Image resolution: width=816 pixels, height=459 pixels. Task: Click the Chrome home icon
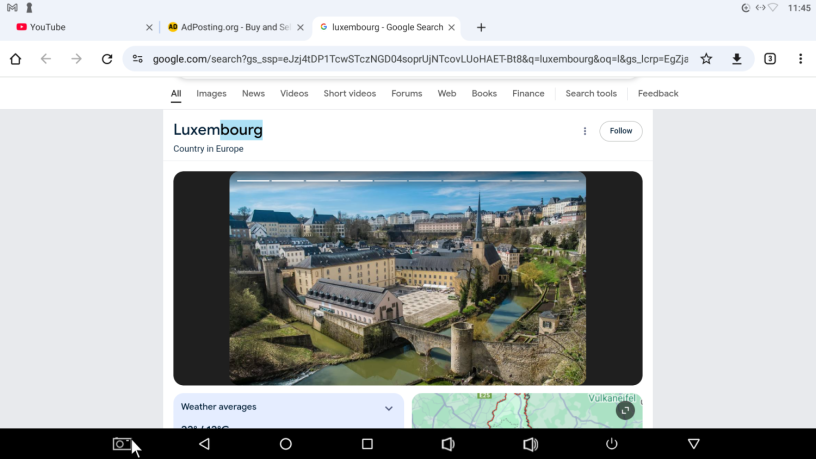pos(15,59)
